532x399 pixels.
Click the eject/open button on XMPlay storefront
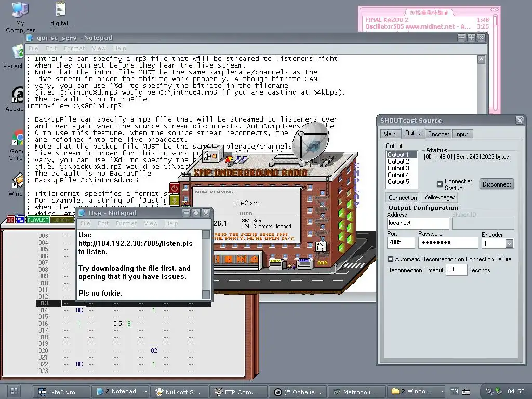tap(254, 260)
